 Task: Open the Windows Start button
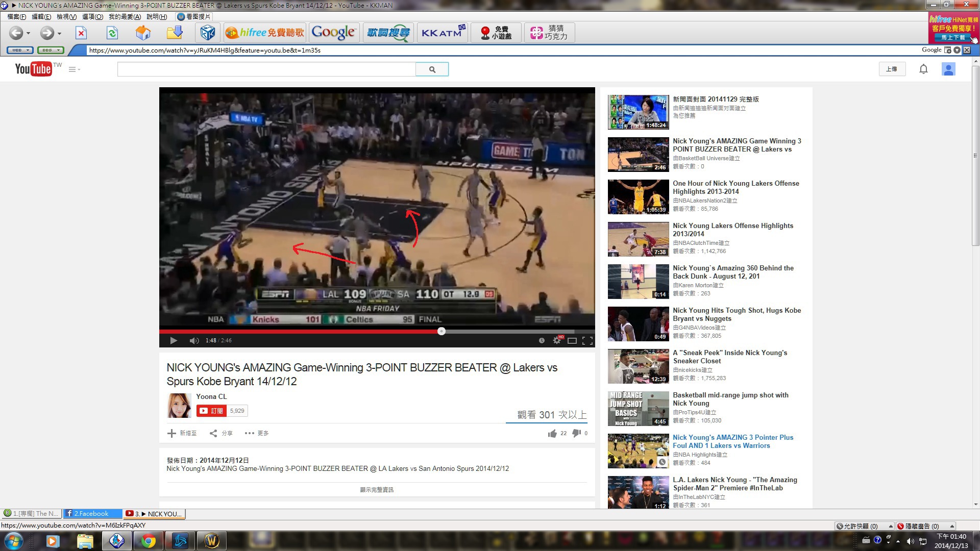pyautogui.click(x=13, y=541)
